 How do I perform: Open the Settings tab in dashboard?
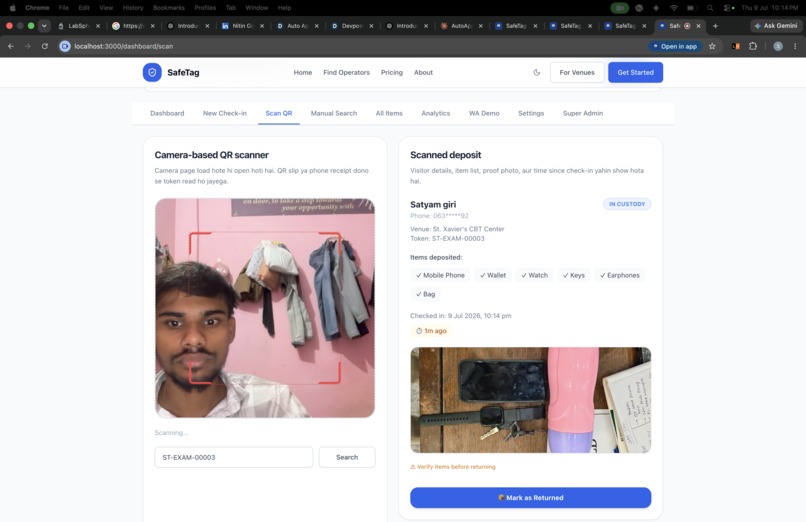click(x=531, y=113)
